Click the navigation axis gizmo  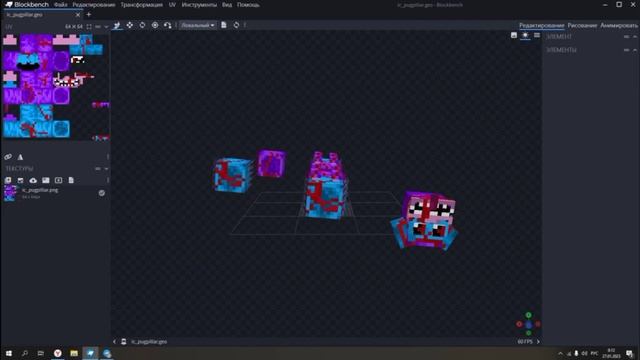pyautogui.click(x=529, y=324)
